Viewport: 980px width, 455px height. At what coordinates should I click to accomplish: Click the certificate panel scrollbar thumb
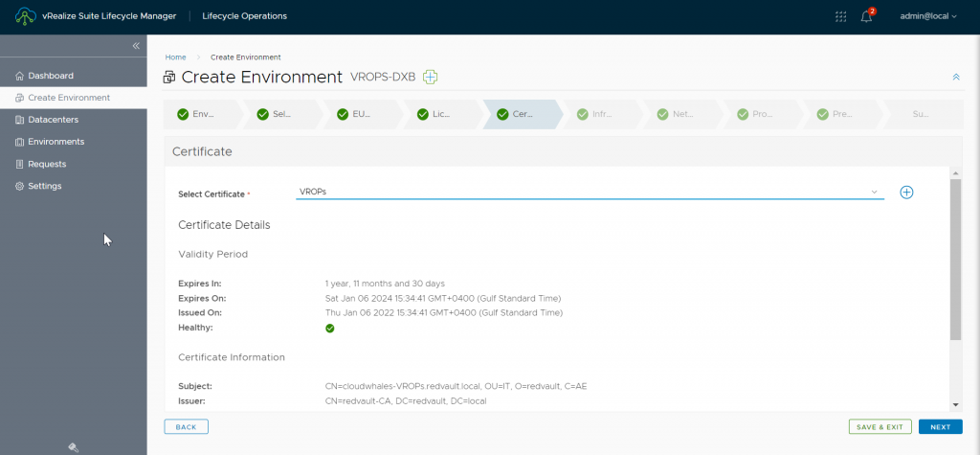[x=955, y=259]
